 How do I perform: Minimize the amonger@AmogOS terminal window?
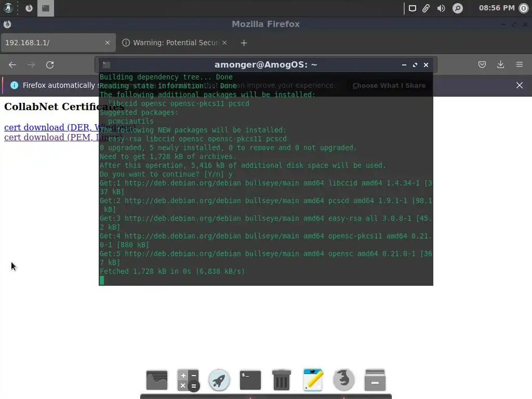click(404, 65)
